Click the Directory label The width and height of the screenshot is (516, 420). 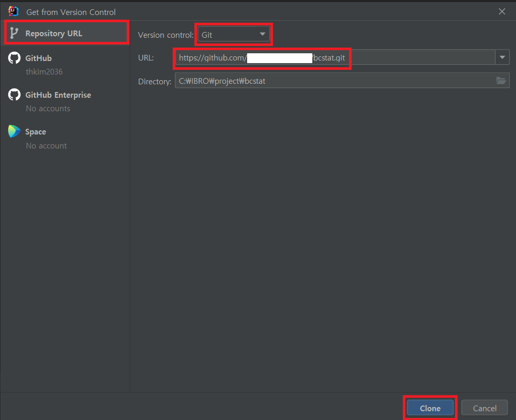(155, 82)
